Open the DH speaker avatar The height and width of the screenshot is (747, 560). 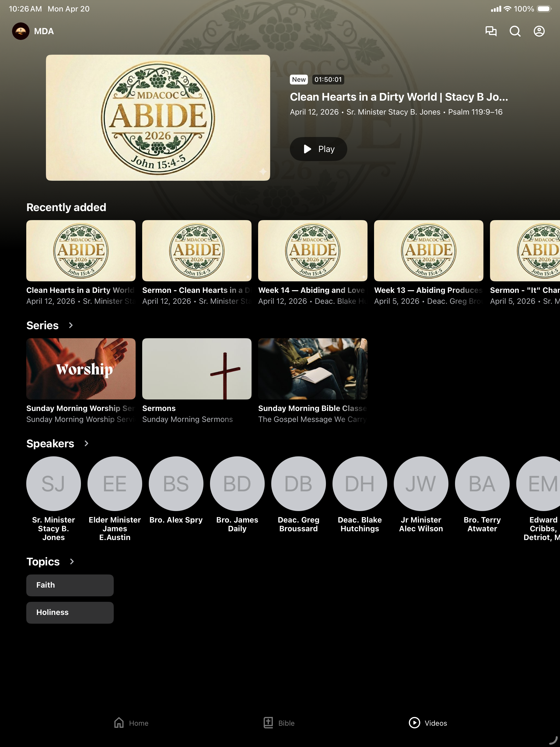(x=360, y=484)
